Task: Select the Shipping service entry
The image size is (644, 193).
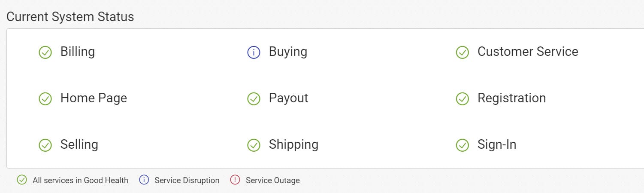Action: click(x=293, y=144)
